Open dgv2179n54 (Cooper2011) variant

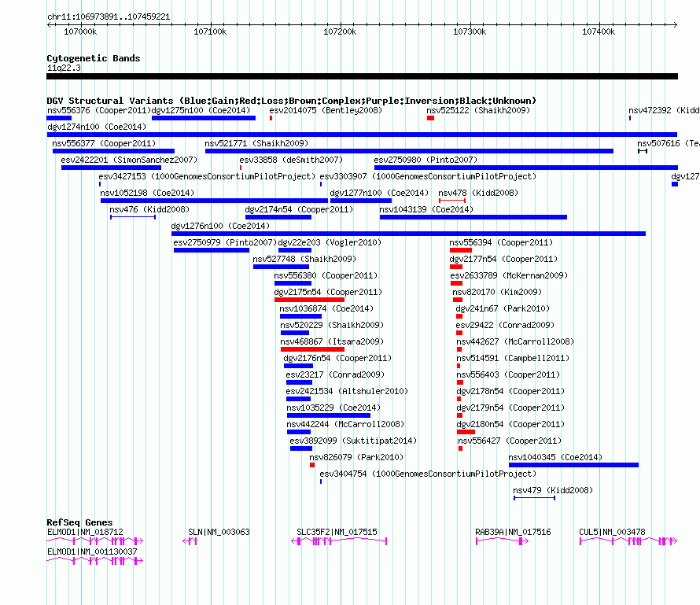coord(510,408)
